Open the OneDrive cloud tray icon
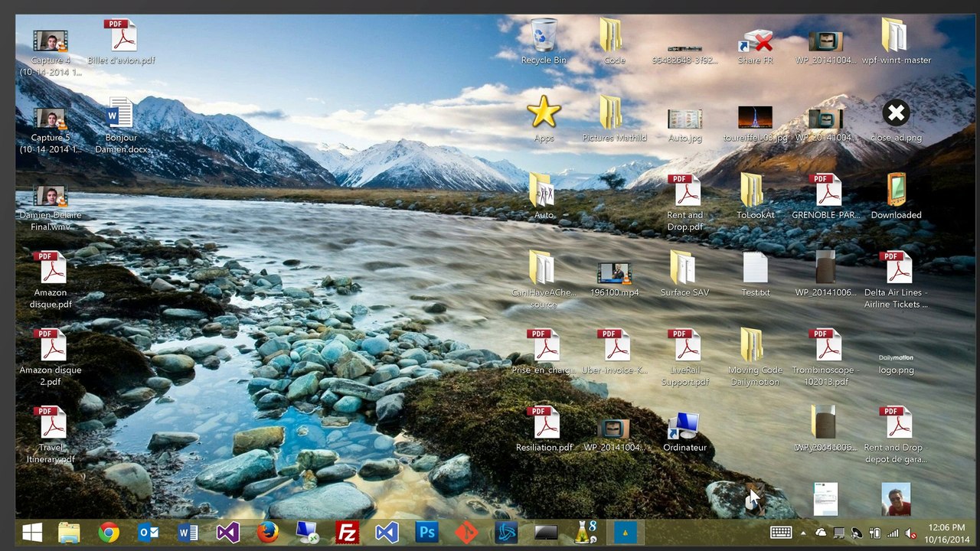 [822, 533]
